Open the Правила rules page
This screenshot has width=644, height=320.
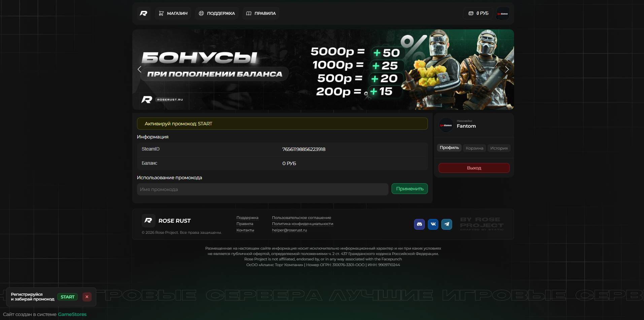261,13
